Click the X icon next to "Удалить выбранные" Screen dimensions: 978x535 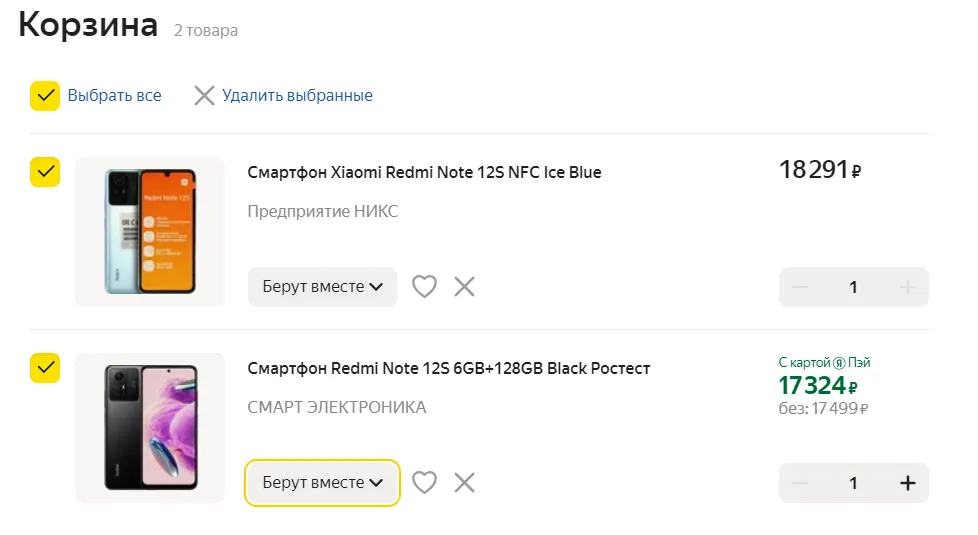pyautogui.click(x=204, y=96)
